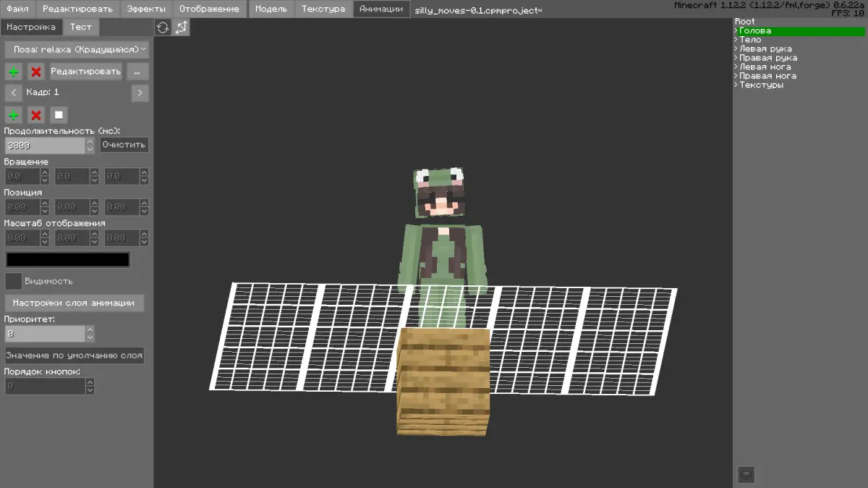
Task: Click the circular arrows rotate viewport icon
Action: 163,28
